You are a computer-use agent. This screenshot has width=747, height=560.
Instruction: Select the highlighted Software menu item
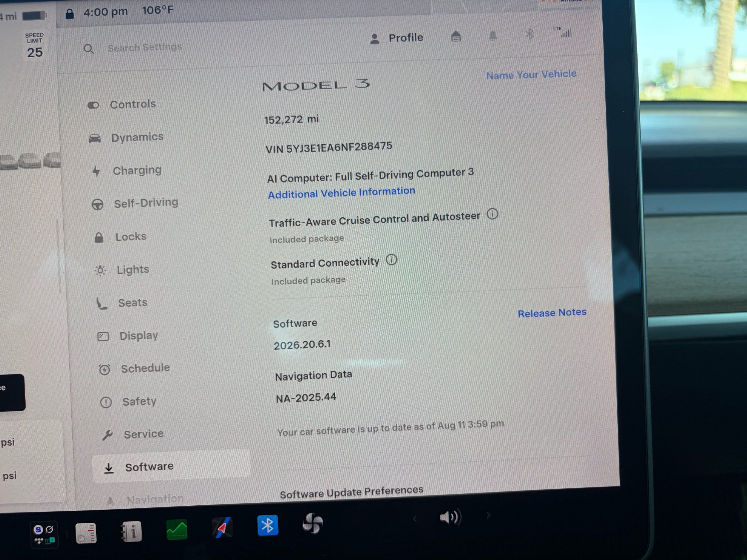coord(171,467)
